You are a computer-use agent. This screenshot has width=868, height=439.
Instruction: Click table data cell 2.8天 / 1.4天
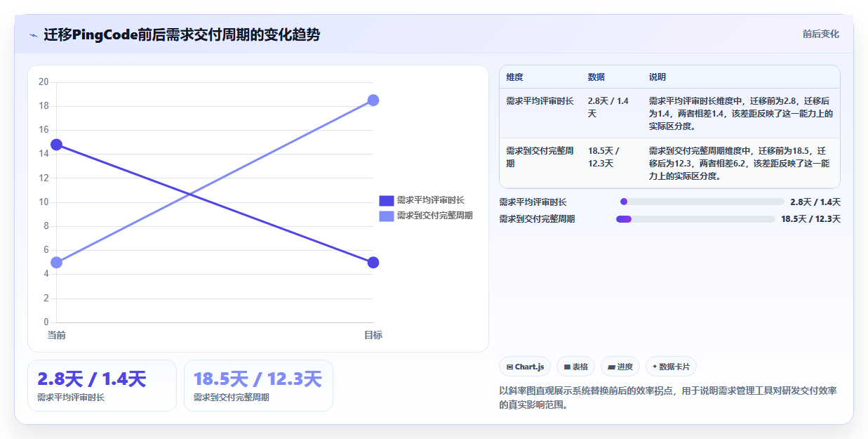pos(609,107)
